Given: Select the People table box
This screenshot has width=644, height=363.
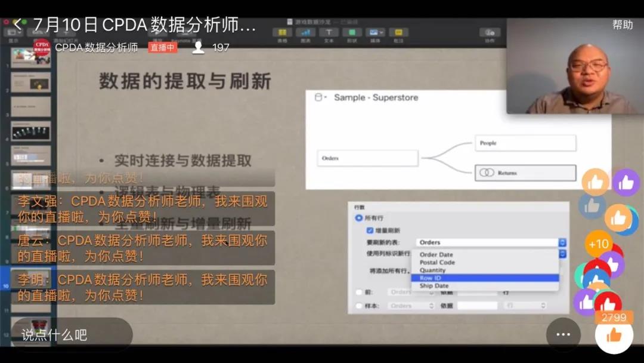Looking at the screenshot, I should pos(525,143).
